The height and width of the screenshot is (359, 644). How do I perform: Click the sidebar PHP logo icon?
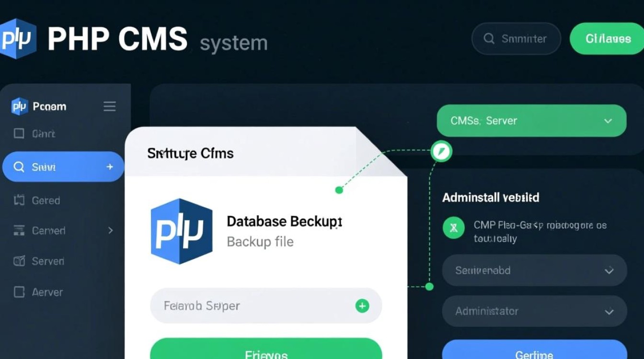20,106
